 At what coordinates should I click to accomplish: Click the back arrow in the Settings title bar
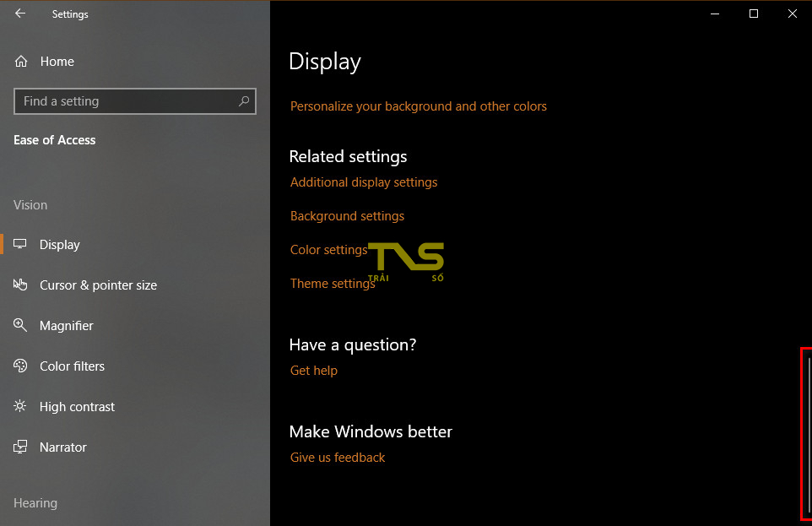point(20,14)
